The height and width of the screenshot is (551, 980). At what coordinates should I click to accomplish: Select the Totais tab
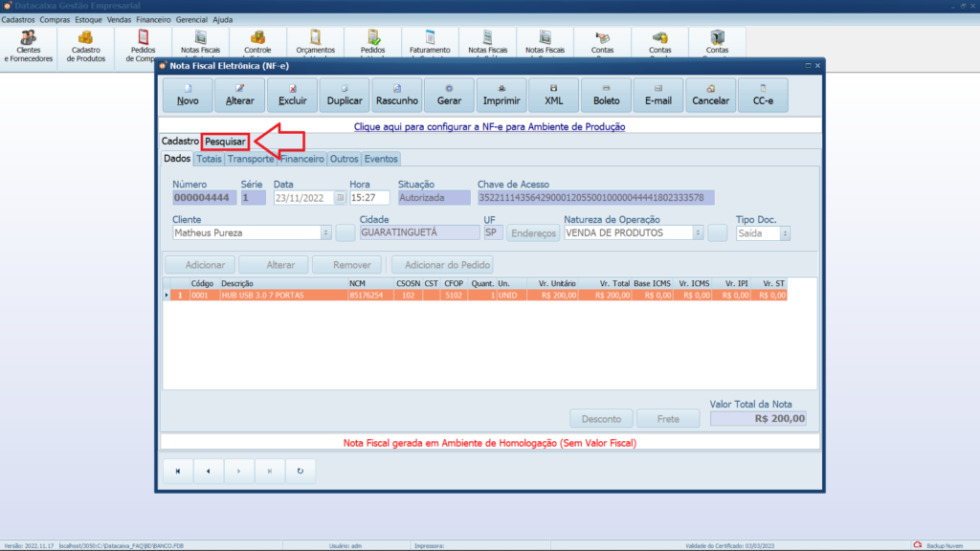[209, 159]
